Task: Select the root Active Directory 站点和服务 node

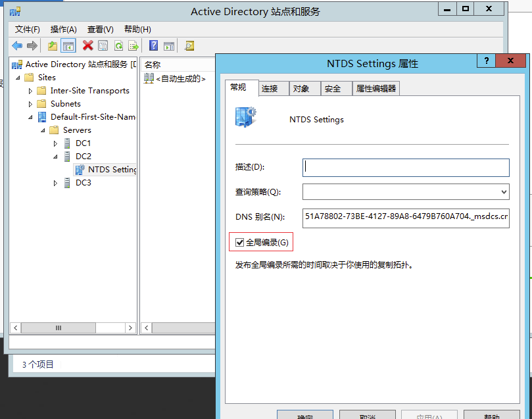Action: pos(81,64)
